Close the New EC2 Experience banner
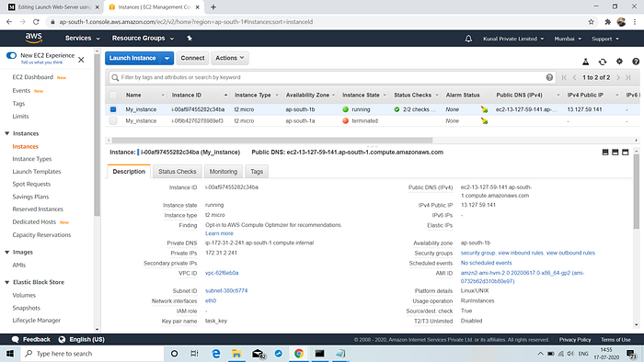 click(81, 60)
